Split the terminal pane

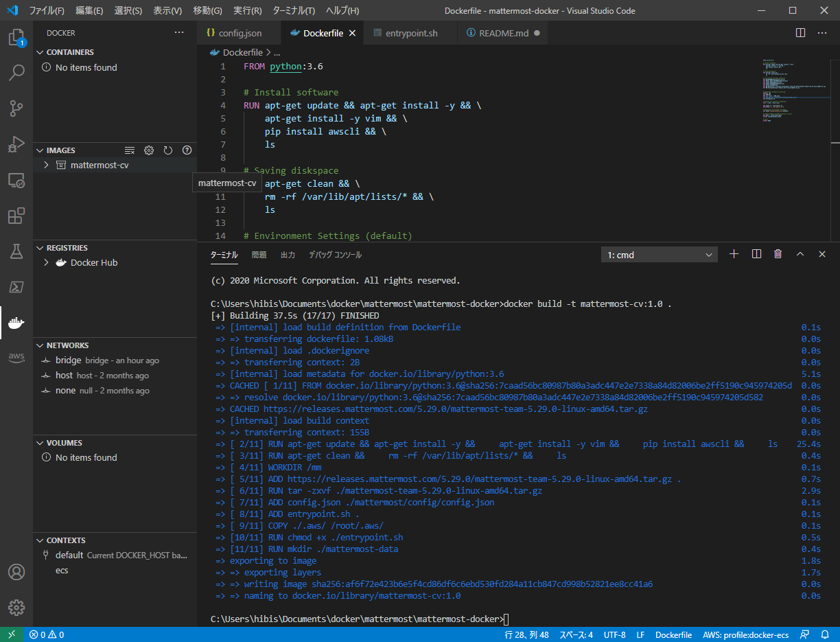(x=756, y=254)
